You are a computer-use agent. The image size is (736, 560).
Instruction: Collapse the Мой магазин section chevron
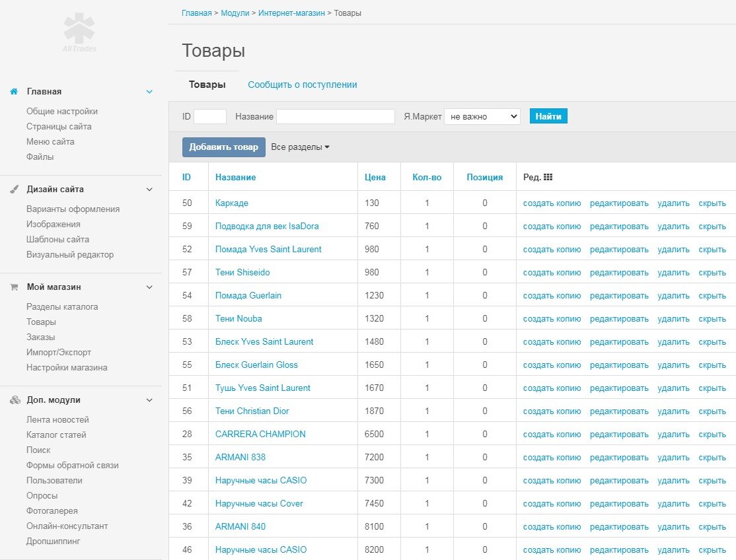tap(149, 287)
